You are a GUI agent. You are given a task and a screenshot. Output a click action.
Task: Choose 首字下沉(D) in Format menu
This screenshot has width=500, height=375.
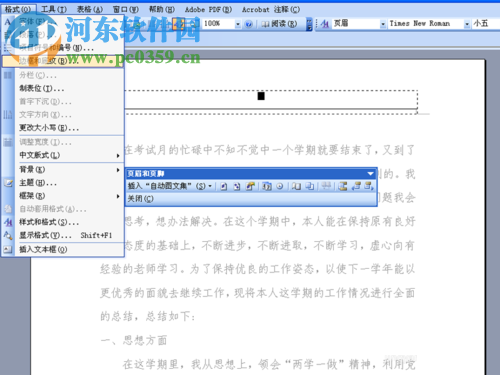tap(63, 102)
